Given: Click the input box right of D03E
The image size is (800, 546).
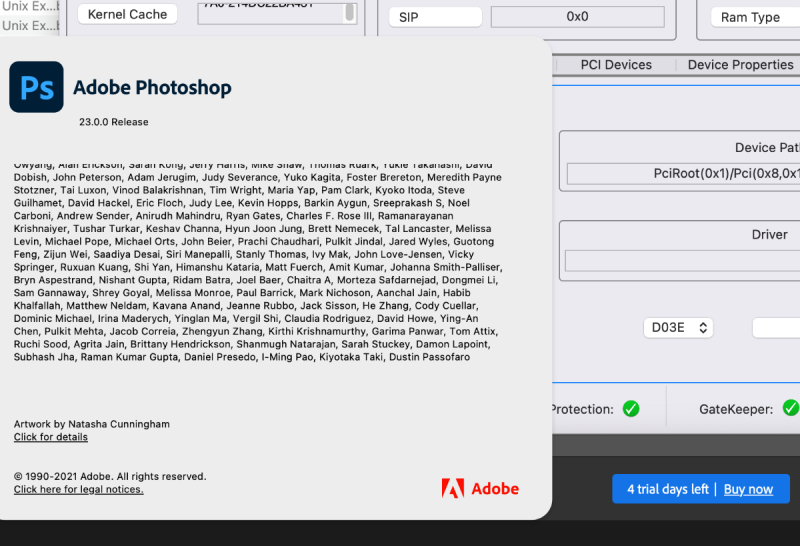Looking at the screenshot, I should (x=776, y=328).
